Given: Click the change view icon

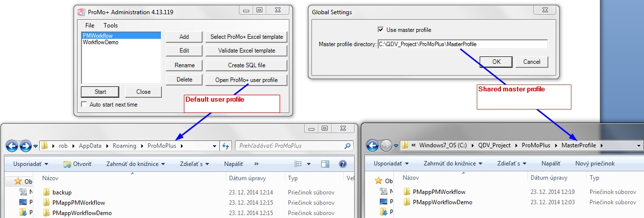Looking at the screenshot, I should coord(298,164).
